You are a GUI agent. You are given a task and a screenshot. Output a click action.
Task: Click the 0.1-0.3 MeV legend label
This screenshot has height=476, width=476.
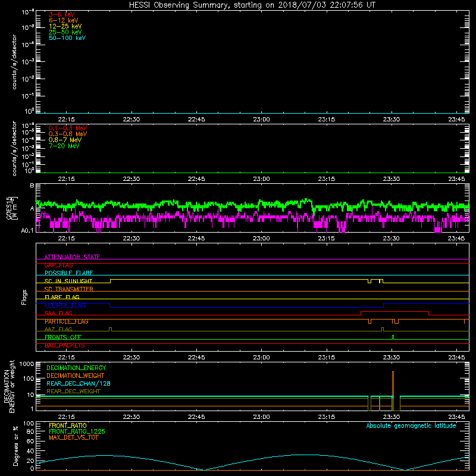[x=68, y=128]
